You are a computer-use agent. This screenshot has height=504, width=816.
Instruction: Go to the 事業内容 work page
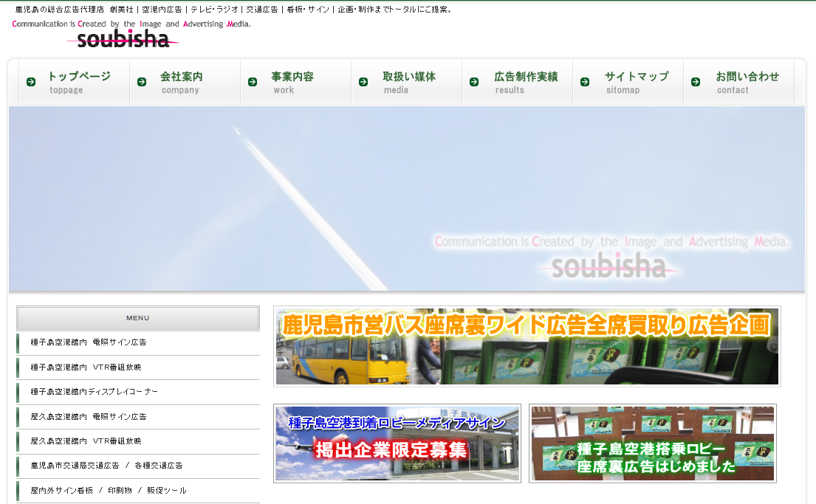click(292, 82)
